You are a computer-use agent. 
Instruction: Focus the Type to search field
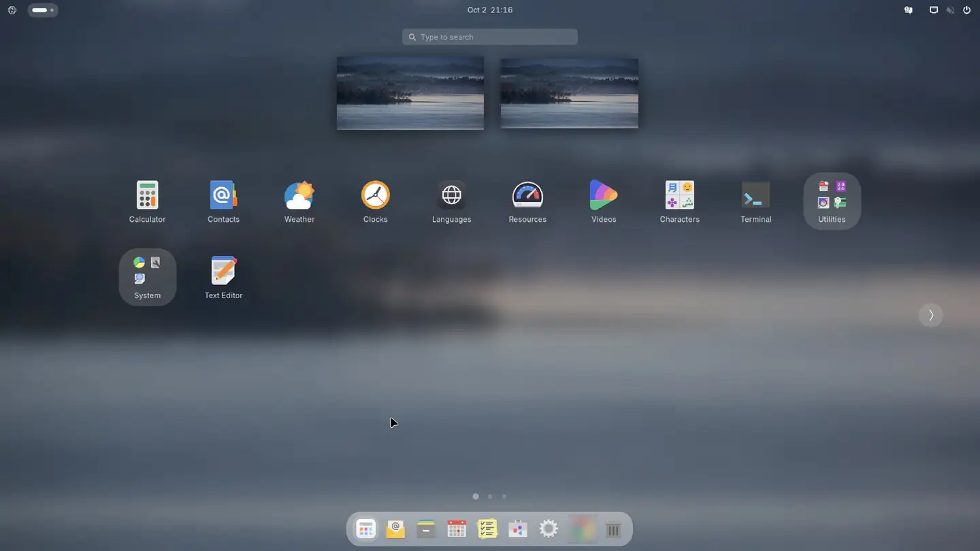point(490,37)
